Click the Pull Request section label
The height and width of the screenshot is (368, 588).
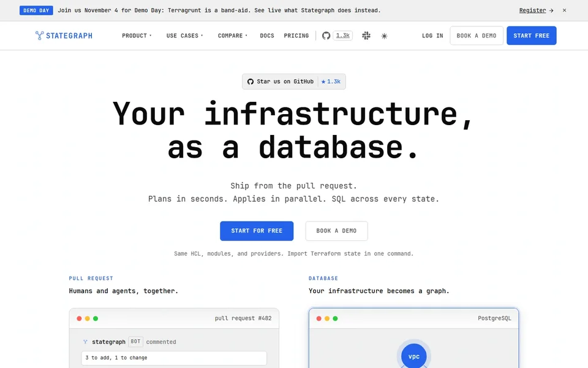click(91, 278)
